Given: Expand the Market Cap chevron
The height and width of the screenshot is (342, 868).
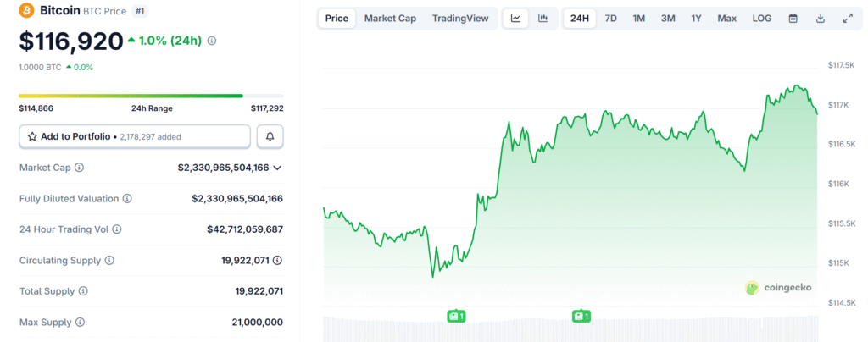Looking at the screenshot, I should click(x=277, y=168).
